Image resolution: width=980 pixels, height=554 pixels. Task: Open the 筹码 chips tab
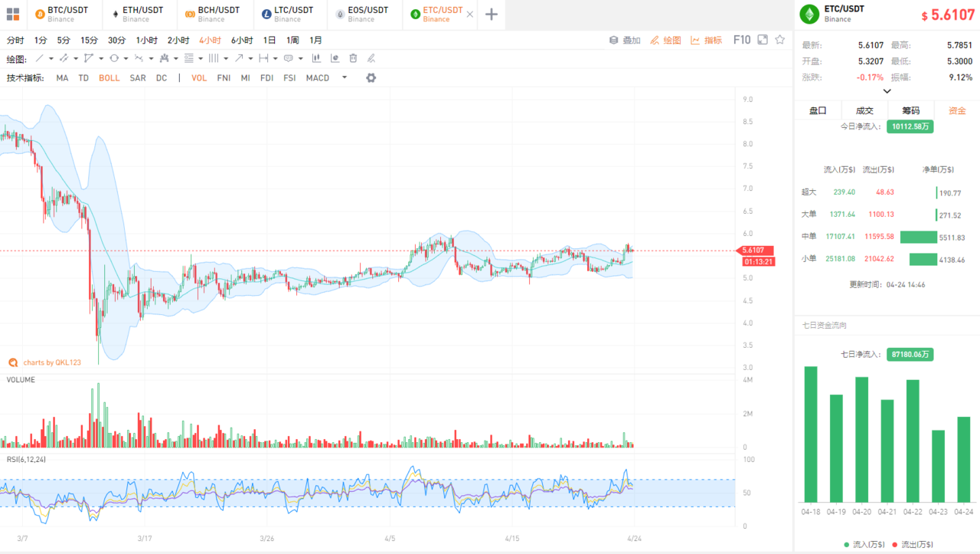(x=911, y=110)
